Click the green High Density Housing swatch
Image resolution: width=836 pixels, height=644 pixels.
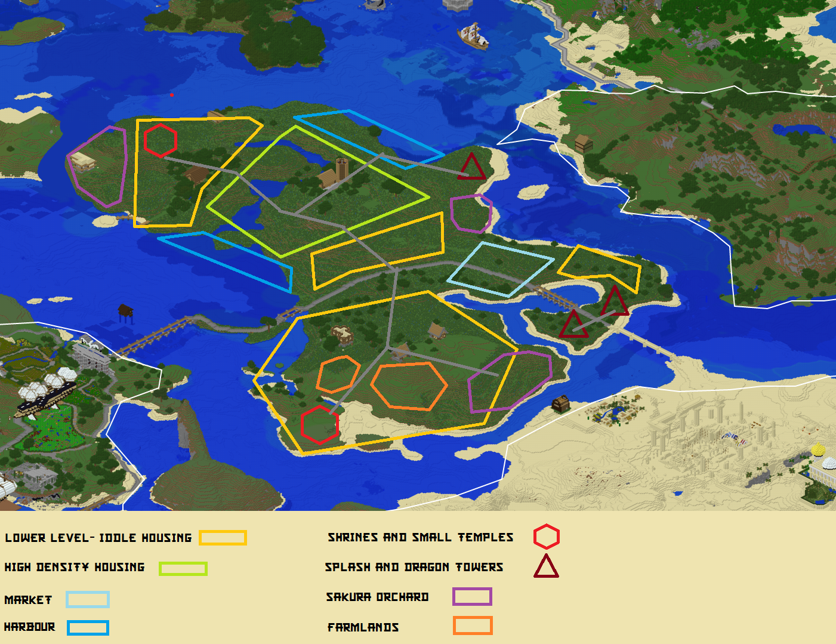(183, 568)
